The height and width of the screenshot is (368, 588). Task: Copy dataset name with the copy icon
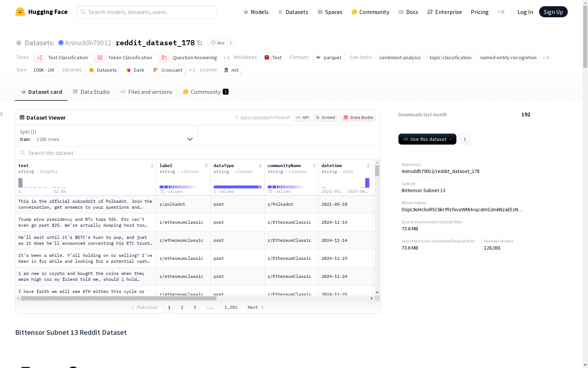click(200, 43)
